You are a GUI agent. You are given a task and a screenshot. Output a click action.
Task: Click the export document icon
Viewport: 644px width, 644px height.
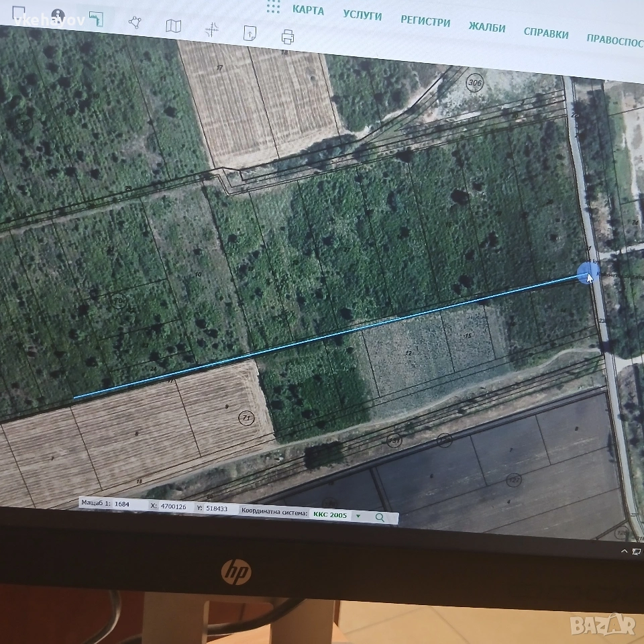point(250,33)
